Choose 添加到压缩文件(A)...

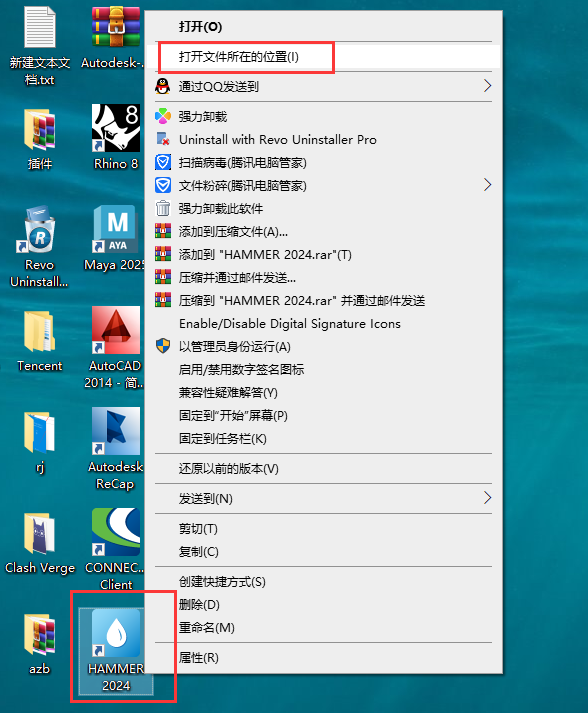(323, 231)
